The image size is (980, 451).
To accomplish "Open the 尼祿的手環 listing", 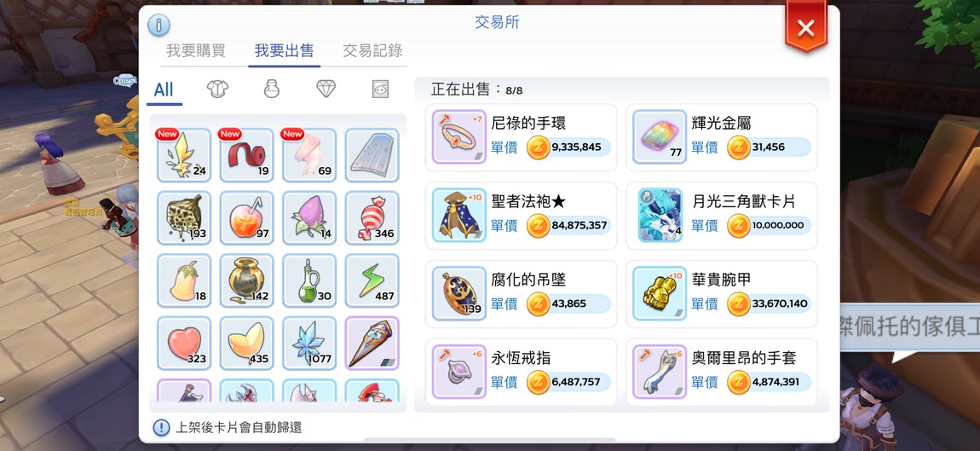I will tap(522, 137).
